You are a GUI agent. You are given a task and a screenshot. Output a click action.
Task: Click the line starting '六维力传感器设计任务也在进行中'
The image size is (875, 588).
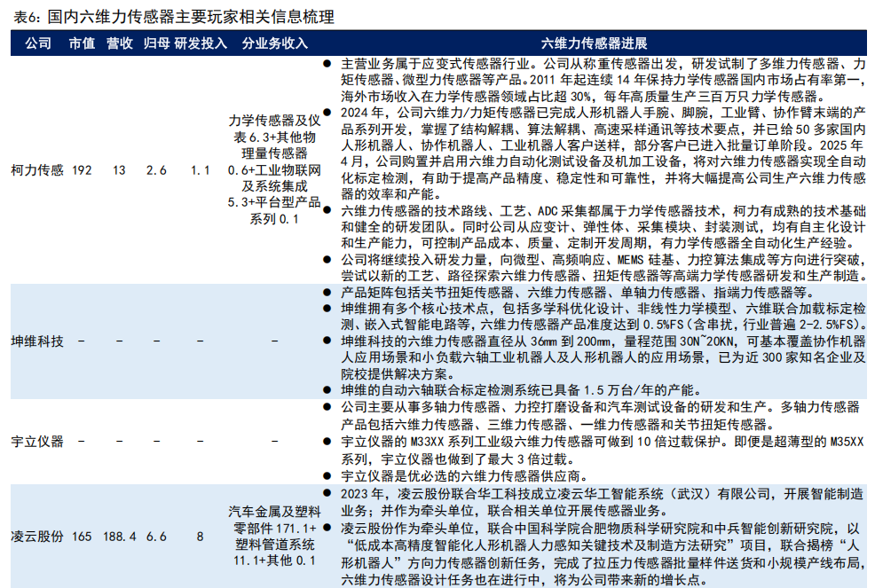click(524, 580)
